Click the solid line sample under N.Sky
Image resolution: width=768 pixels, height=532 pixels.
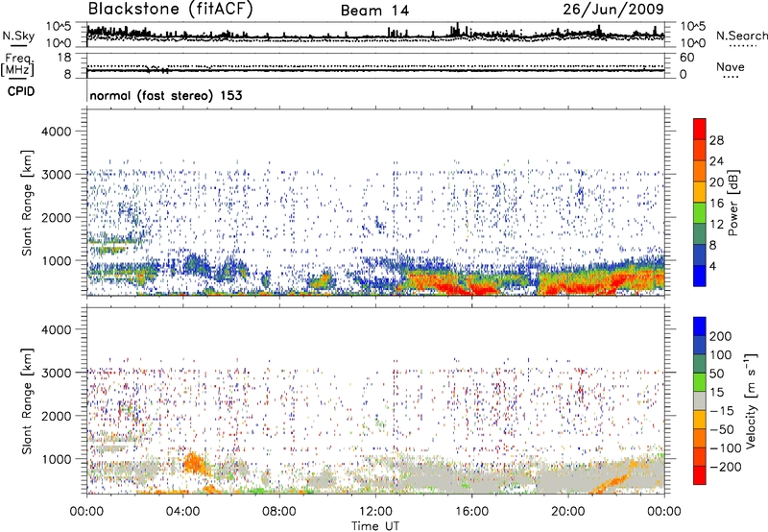click(18, 45)
